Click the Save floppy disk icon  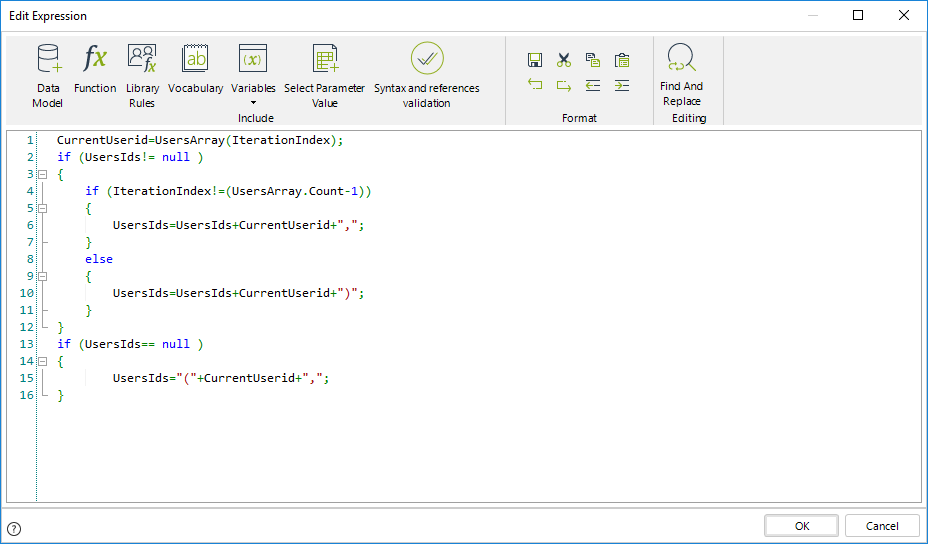pyautogui.click(x=534, y=60)
